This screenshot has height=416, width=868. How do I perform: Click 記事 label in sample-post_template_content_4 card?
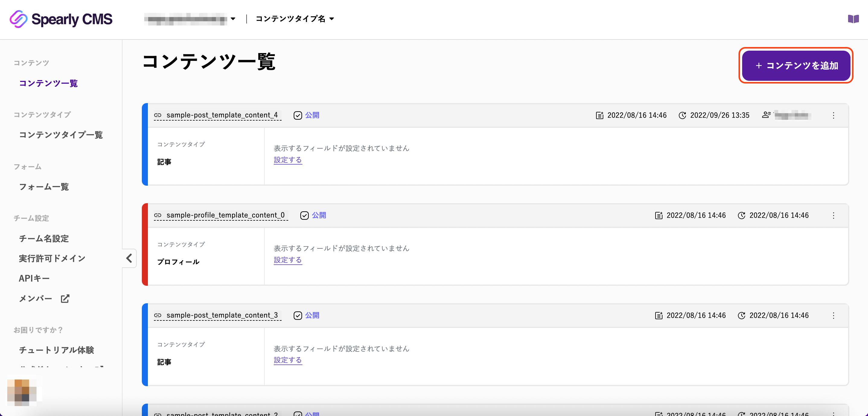point(164,162)
